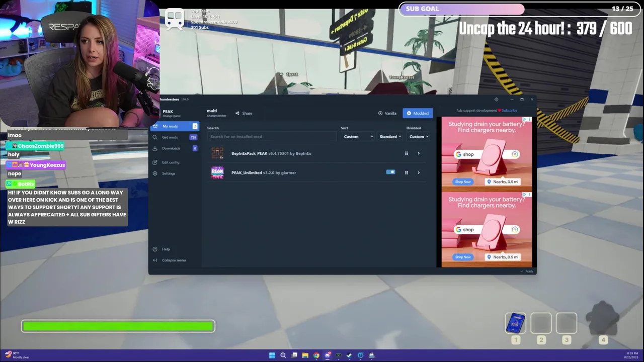Click the top ad's Google shop search bar
The image size is (644, 362).
point(487,154)
